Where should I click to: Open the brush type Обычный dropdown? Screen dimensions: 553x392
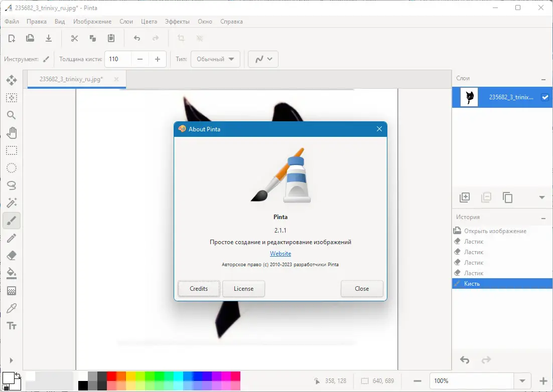tap(215, 59)
